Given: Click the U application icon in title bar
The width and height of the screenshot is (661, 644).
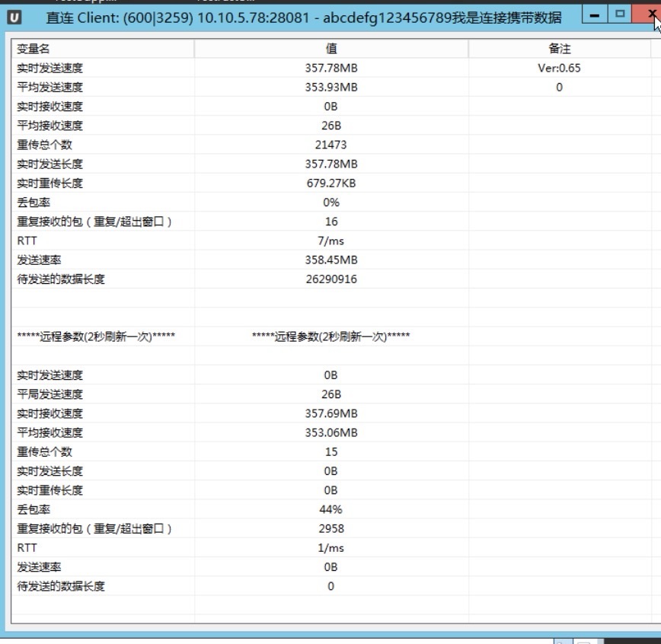Looking at the screenshot, I should (15, 17).
